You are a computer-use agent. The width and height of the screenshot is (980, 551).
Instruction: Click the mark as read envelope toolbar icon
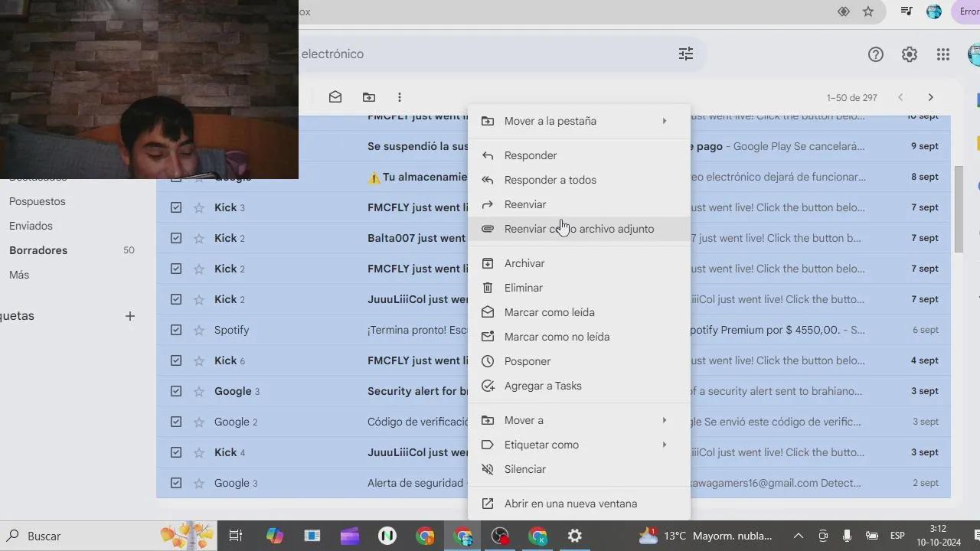point(335,97)
